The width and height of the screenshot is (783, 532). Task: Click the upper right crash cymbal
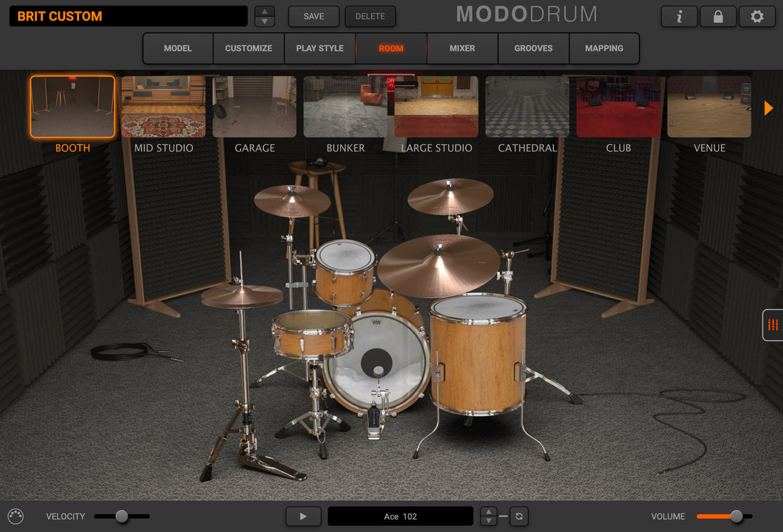[x=450, y=196]
